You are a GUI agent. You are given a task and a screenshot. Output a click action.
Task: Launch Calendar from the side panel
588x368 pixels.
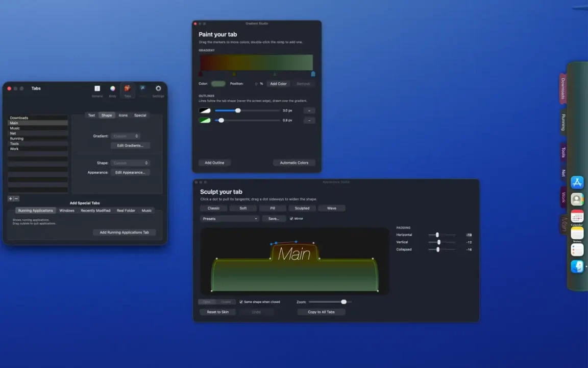(577, 217)
